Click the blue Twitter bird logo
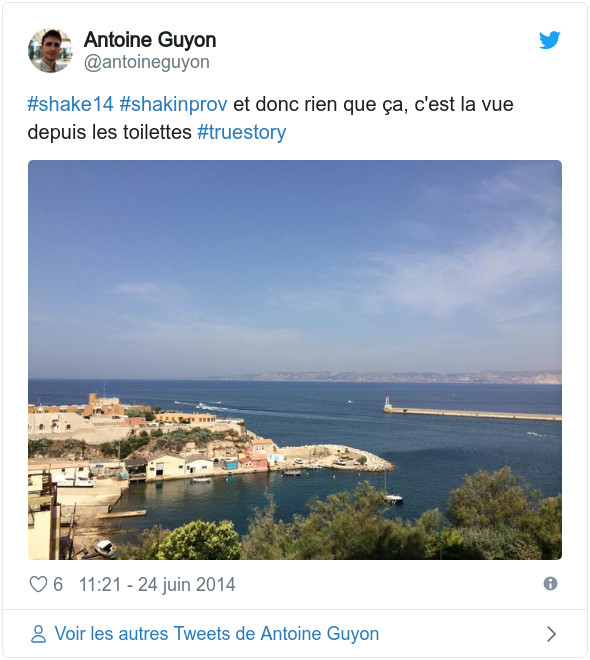 [x=550, y=40]
